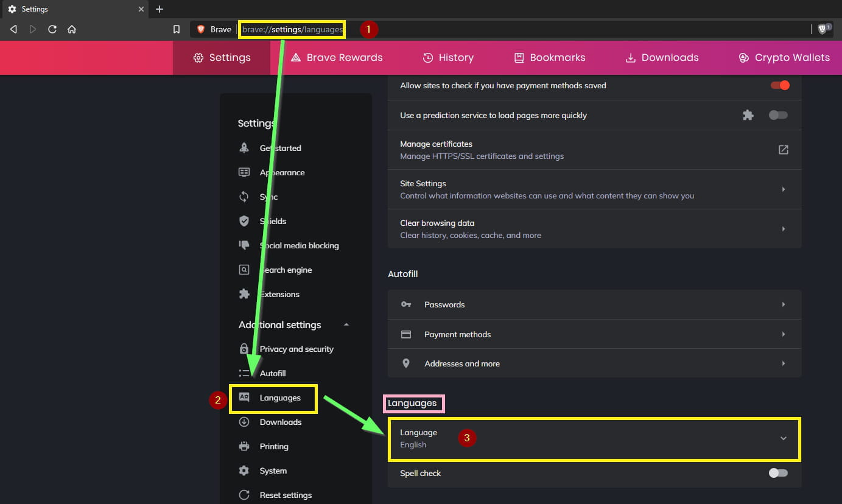Click the Extensions puzzle icon in sidebar
This screenshot has width=842, height=504.
(x=244, y=294)
